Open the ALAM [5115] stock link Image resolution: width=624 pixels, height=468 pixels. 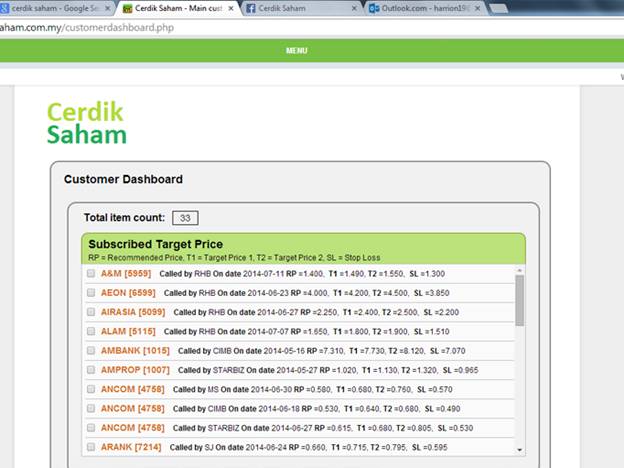pos(128,332)
